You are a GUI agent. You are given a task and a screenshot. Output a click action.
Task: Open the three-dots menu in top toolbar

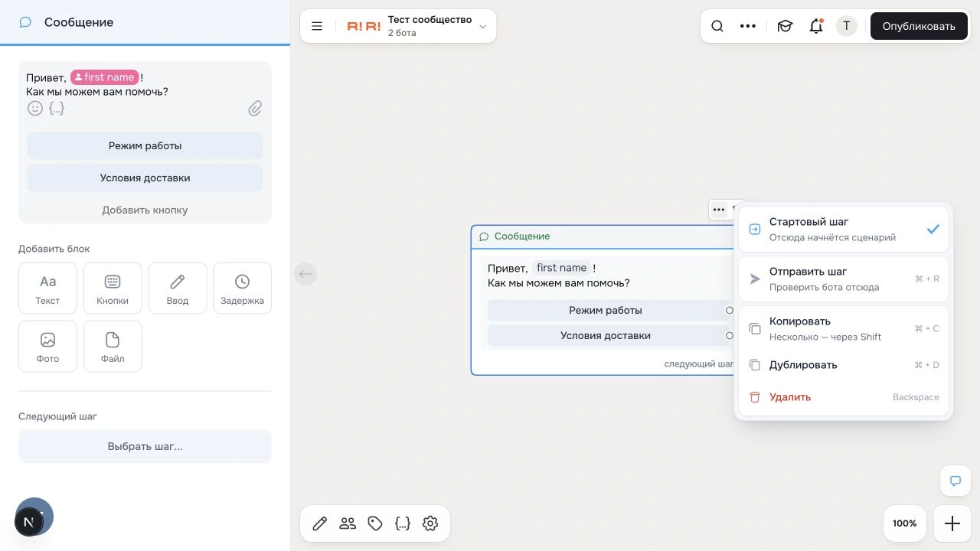coord(748,26)
